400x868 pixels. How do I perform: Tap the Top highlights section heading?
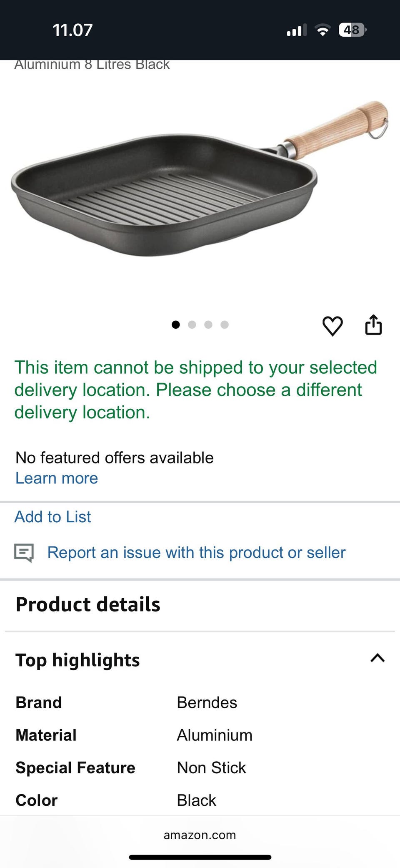[78, 660]
